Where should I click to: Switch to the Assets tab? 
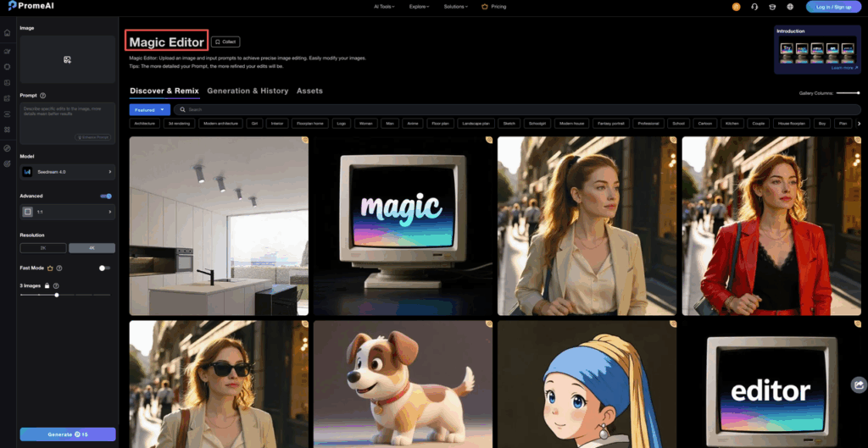click(x=309, y=91)
